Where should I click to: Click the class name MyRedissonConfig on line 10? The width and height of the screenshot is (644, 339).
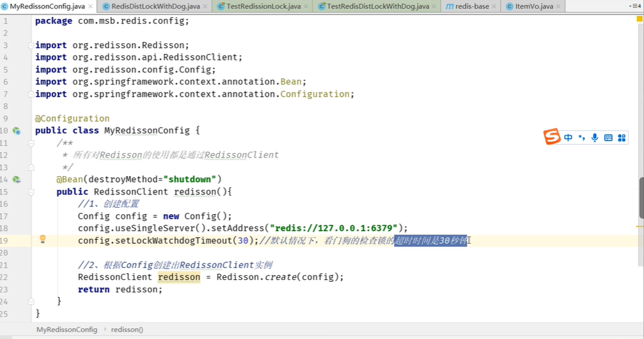point(147,131)
